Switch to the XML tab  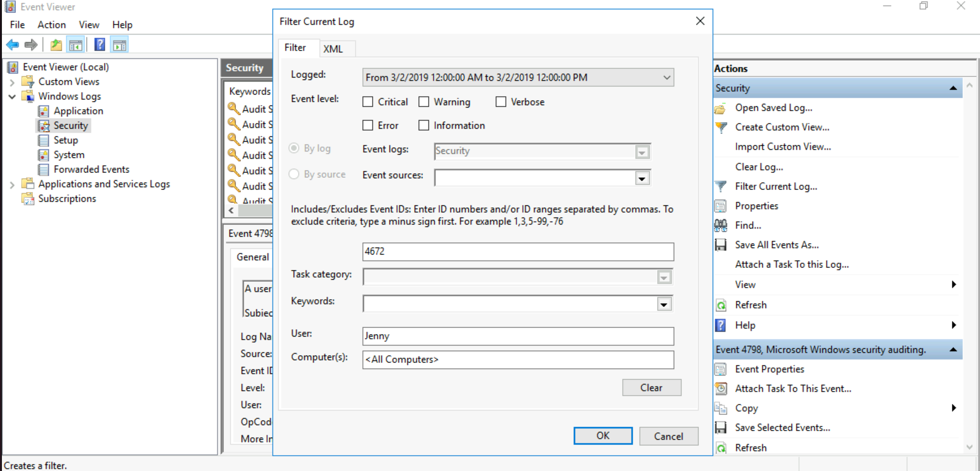point(334,48)
